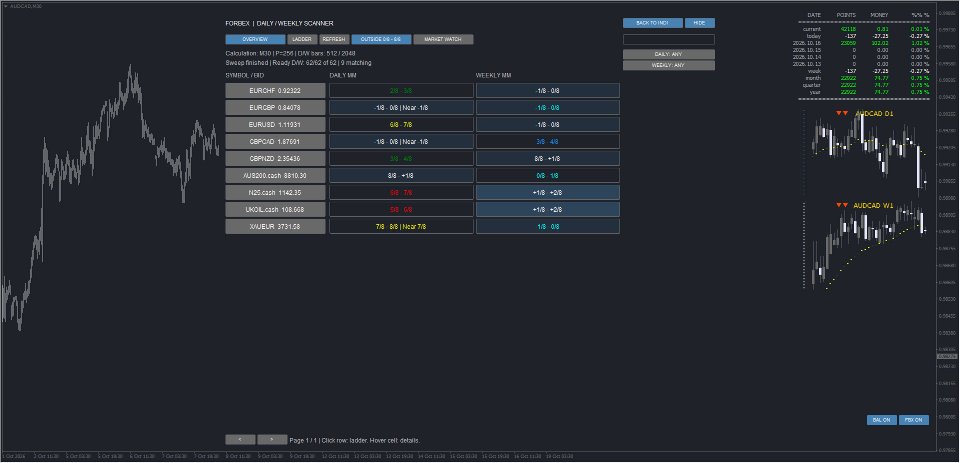Toggle the OUTSIDE 0/8 - 8/8 filter
This screenshot has height=463, width=960.
click(x=381, y=39)
